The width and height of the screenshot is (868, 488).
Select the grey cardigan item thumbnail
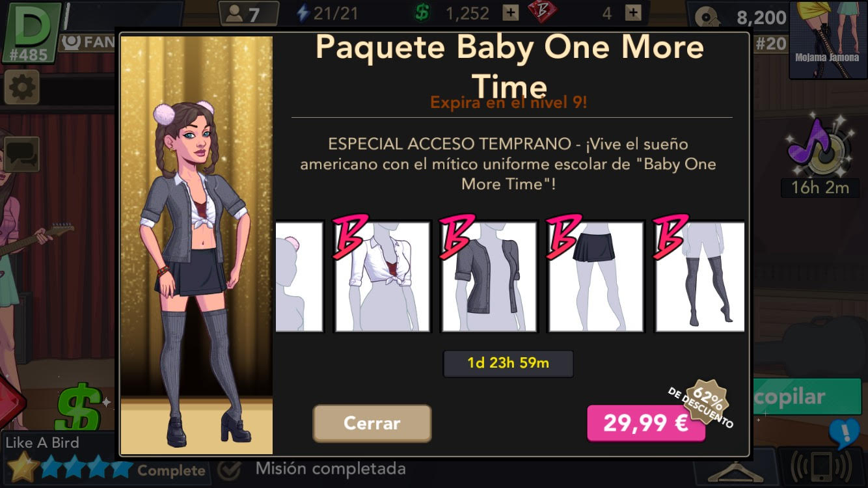[x=489, y=277]
